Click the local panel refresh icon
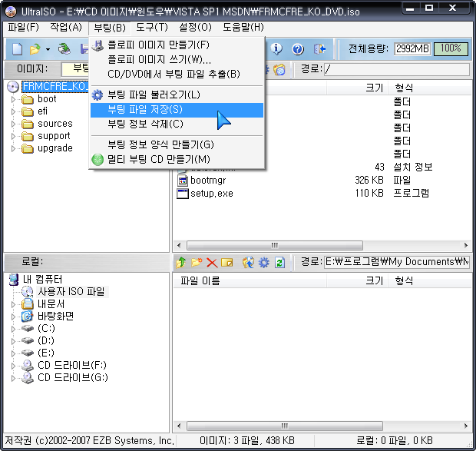476x451 pixels. click(x=279, y=263)
